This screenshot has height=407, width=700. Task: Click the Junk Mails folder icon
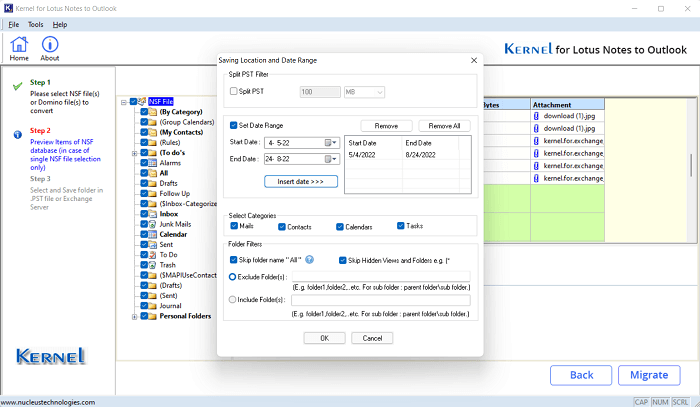pos(153,224)
